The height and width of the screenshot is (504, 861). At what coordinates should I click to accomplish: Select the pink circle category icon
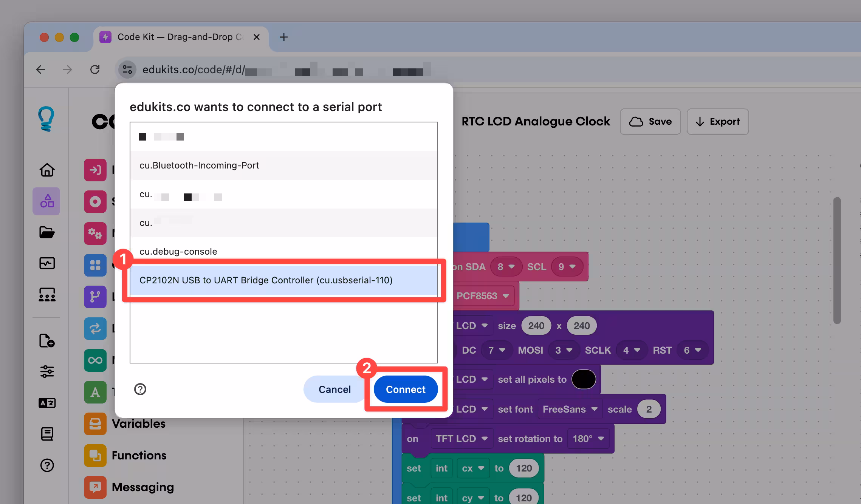95,202
